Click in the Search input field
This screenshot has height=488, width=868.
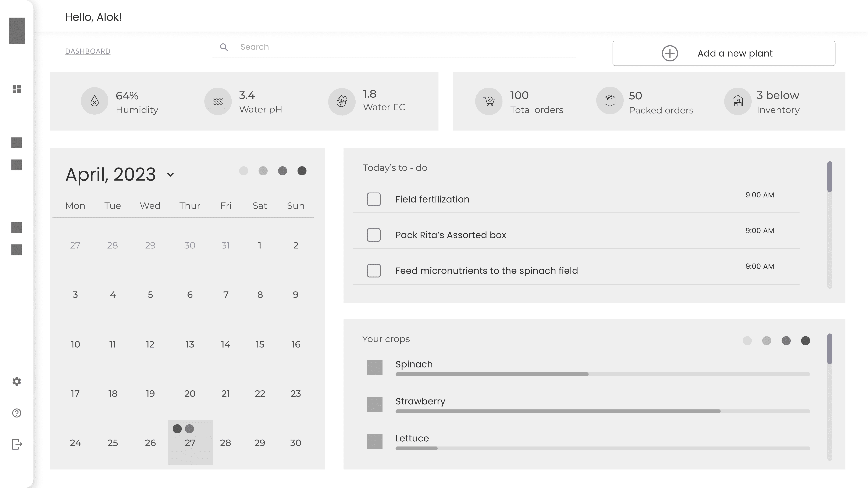pos(394,47)
